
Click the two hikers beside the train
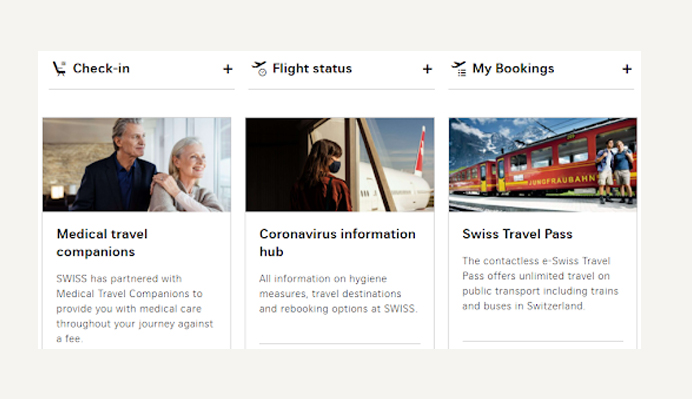point(615,171)
